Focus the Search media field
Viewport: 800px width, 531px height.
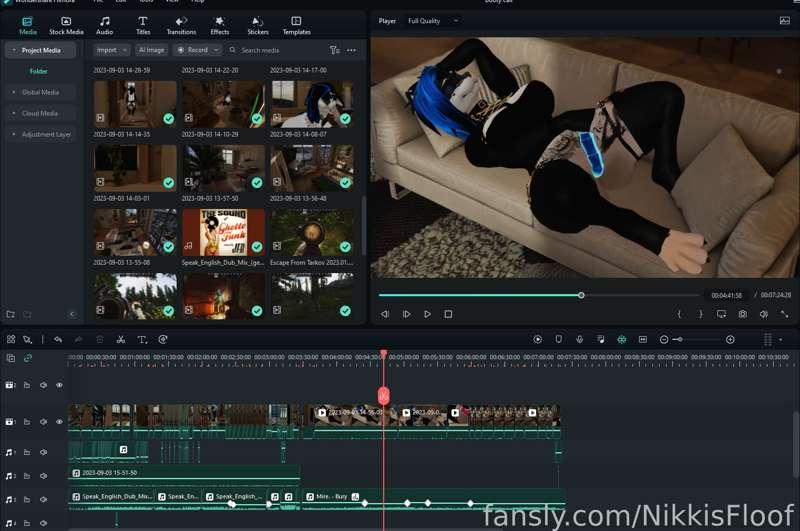click(276, 50)
